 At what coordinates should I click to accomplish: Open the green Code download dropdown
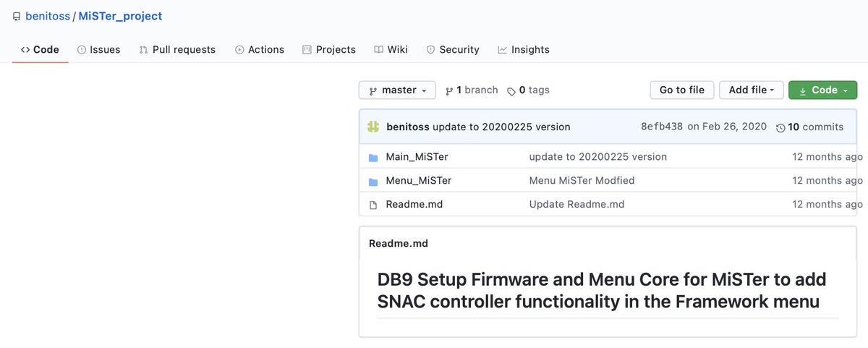[x=823, y=90]
